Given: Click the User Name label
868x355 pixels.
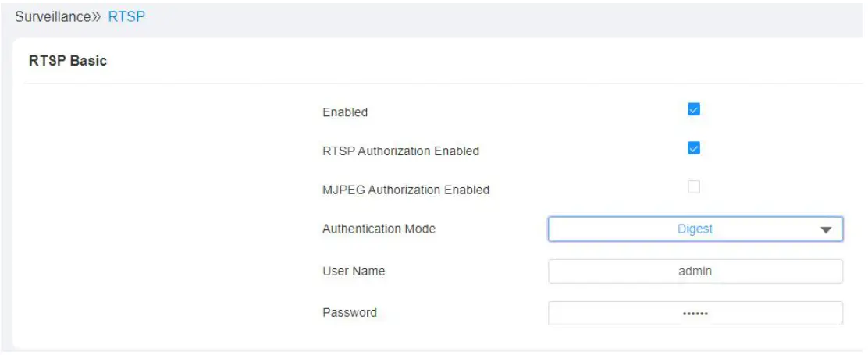Looking at the screenshot, I should pyautogui.click(x=354, y=272).
